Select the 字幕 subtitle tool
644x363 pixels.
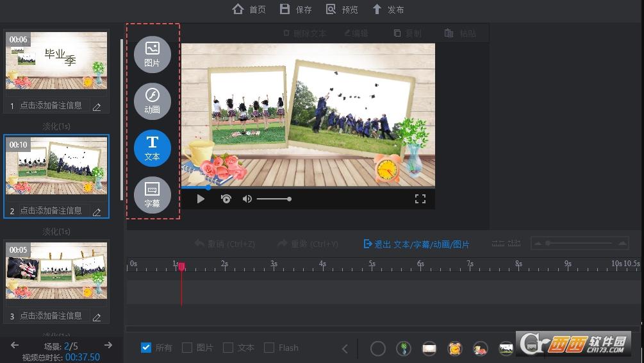click(153, 195)
